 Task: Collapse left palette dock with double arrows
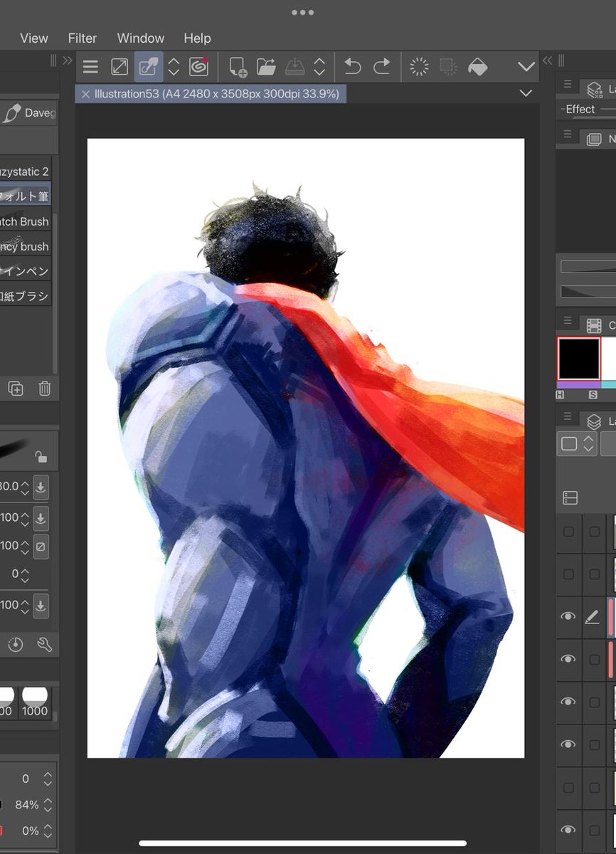pyautogui.click(x=68, y=60)
